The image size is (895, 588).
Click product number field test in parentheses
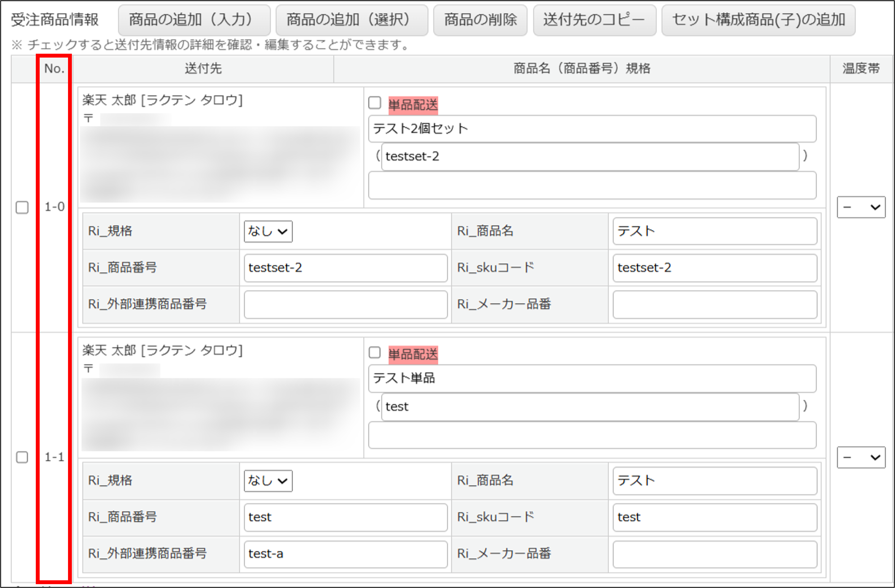590,407
